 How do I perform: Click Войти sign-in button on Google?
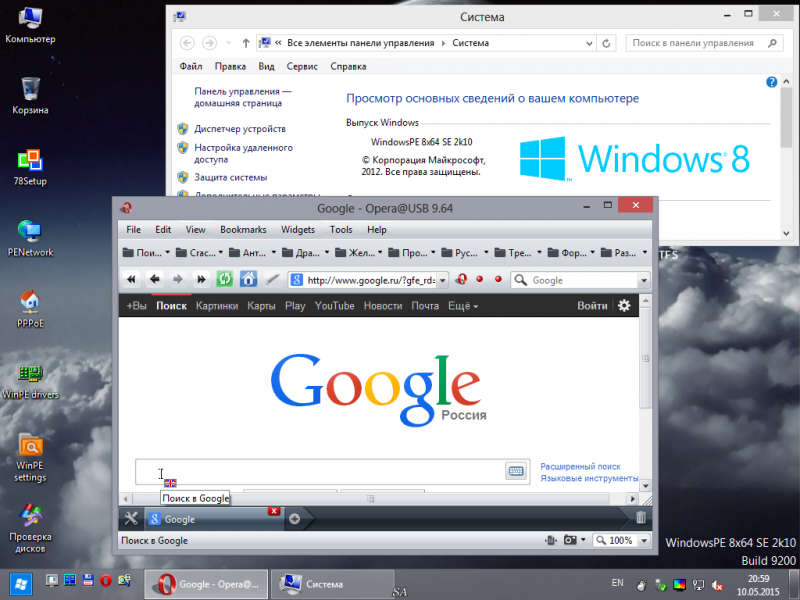(592, 306)
